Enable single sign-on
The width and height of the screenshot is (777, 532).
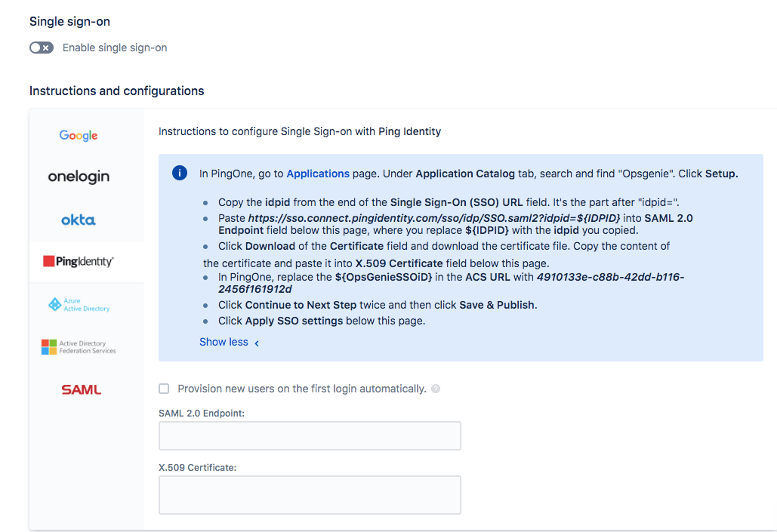click(x=42, y=47)
